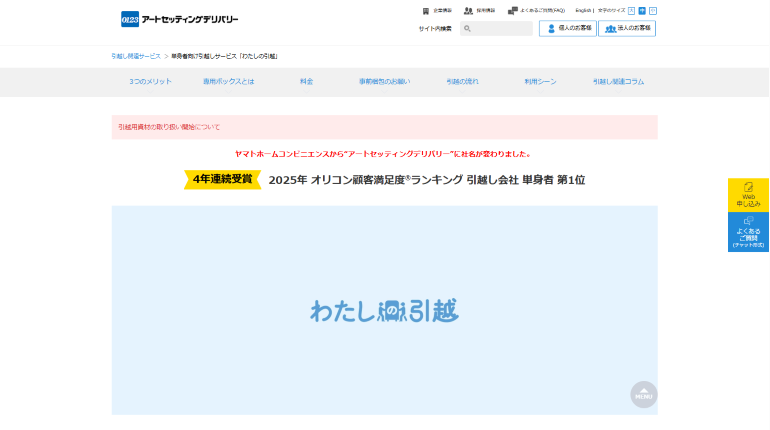Open よくあるご質問 chat side button

(748, 232)
